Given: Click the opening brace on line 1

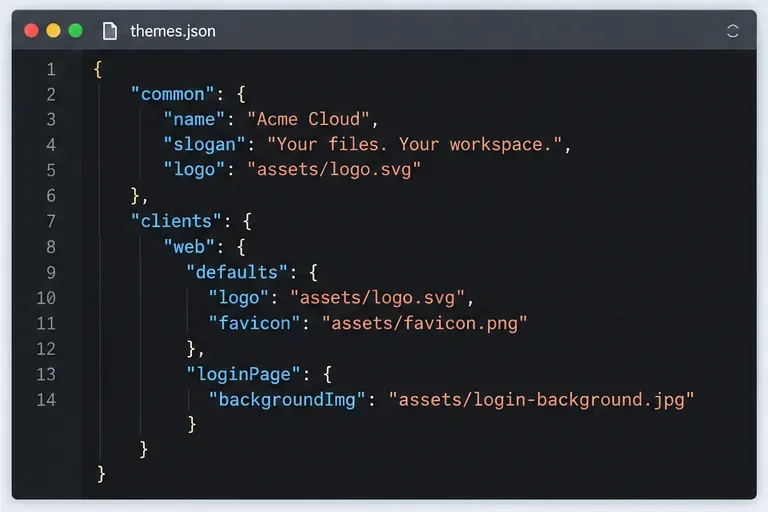Looking at the screenshot, I should [x=98, y=69].
